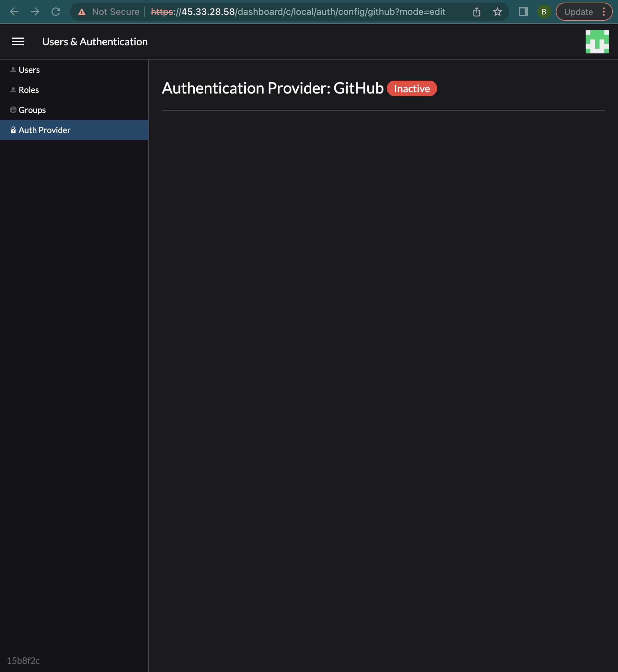Viewport: 618px width, 672px height.
Task: Select the Users person icon in sidebar
Action: click(13, 70)
